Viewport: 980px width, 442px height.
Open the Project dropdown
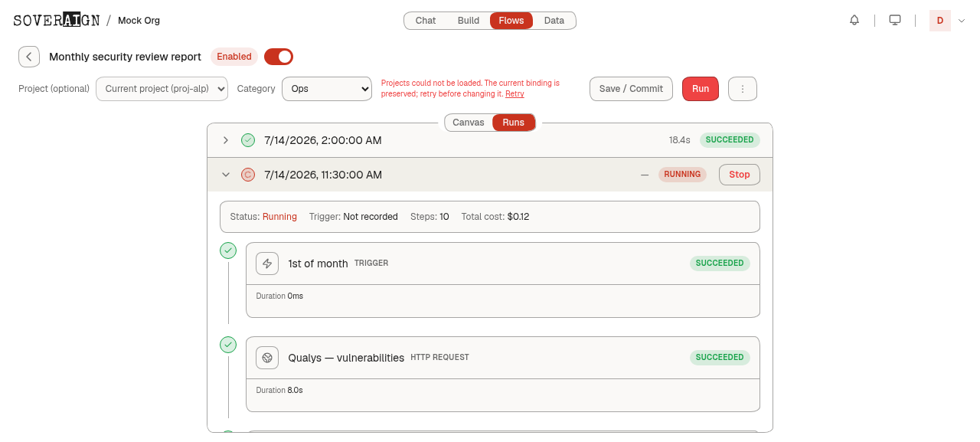(162, 89)
